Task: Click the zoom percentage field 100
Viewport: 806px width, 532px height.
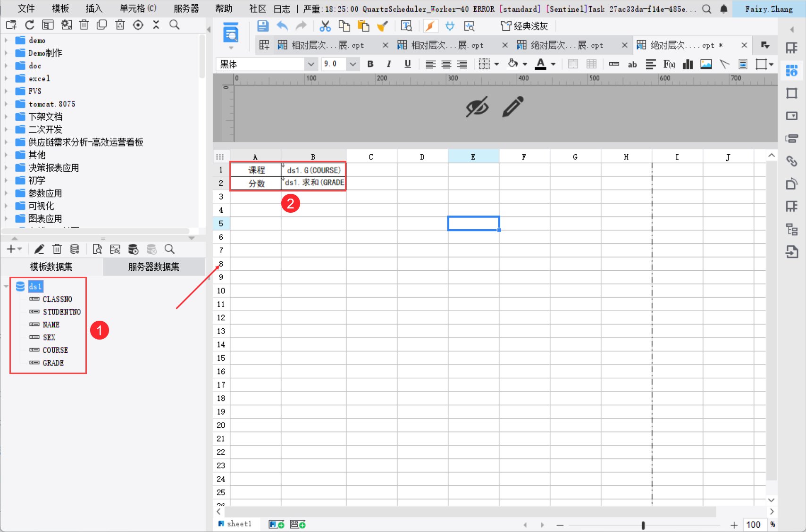Action: (x=754, y=524)
